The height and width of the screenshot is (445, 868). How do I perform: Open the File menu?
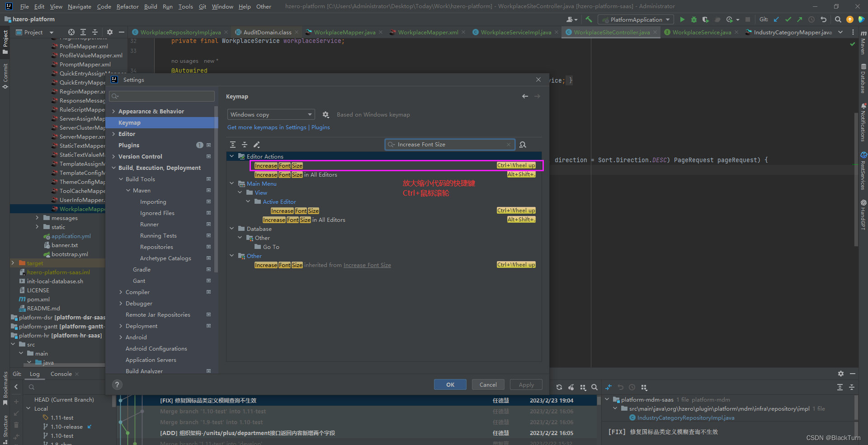24,6
